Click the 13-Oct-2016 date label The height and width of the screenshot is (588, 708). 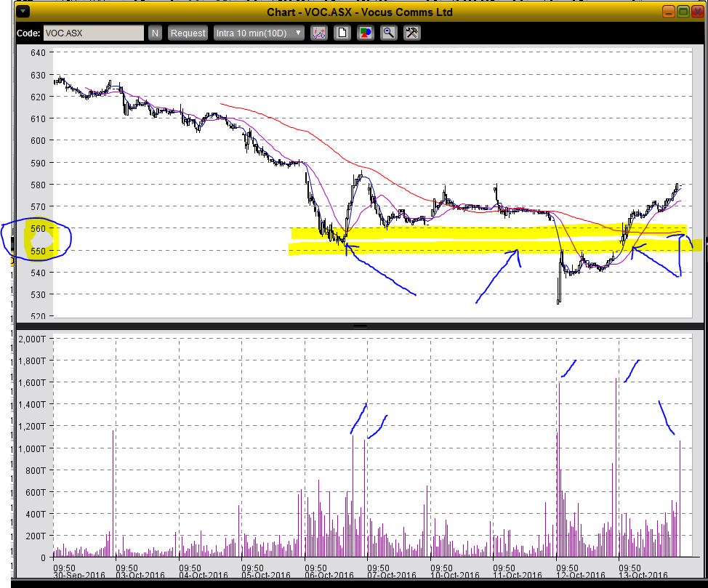click(x=643, y=576)
